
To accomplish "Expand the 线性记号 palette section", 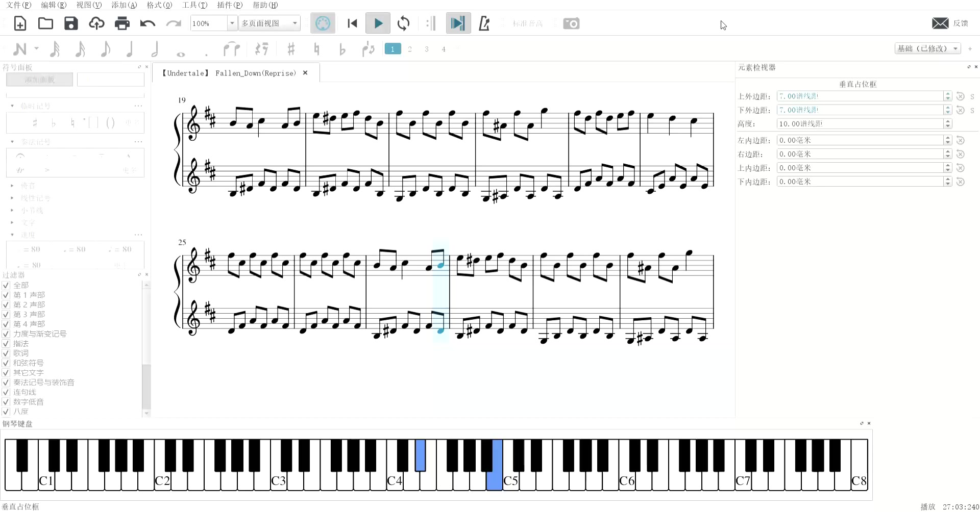I will click(12, 198).
